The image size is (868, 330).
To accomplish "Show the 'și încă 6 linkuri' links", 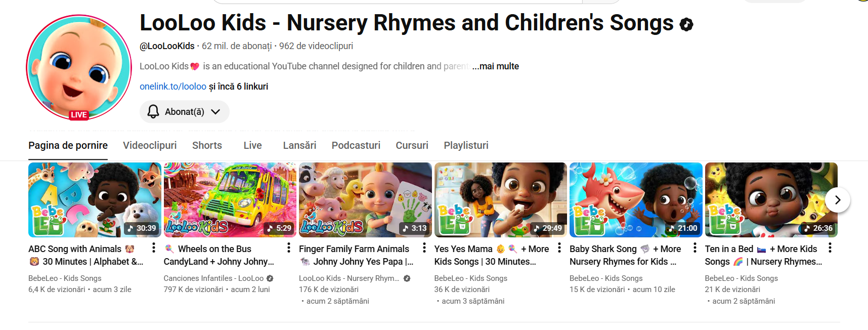I will [238, 87].
